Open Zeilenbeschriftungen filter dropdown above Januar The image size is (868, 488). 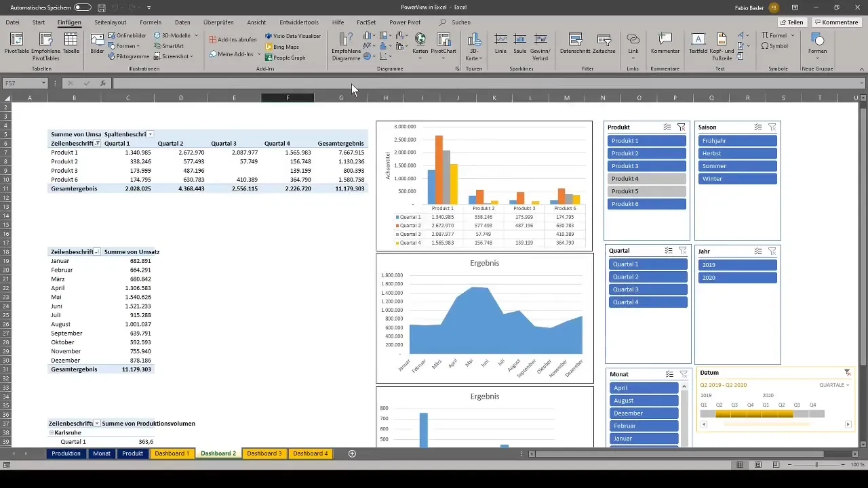(x=98, y=251)
